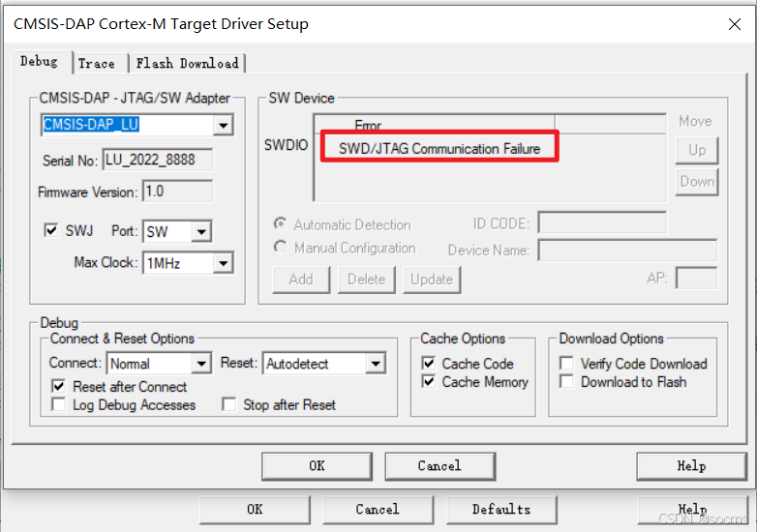The height and width of the screenshot is (532, 757).
Task: Expand the CMSIS-DAP_LU adapter dropdown
Action: 223,126
